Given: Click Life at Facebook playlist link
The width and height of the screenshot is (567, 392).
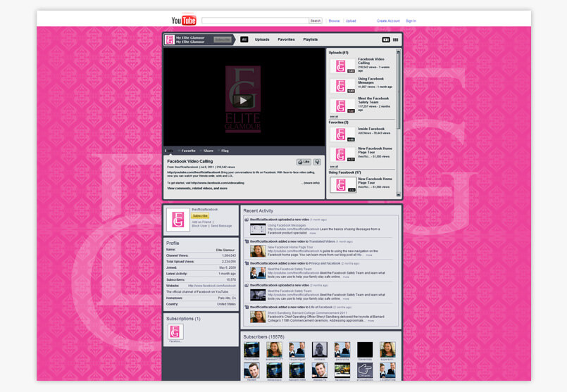Looking at the screenshot, I should tap(320, 307).
